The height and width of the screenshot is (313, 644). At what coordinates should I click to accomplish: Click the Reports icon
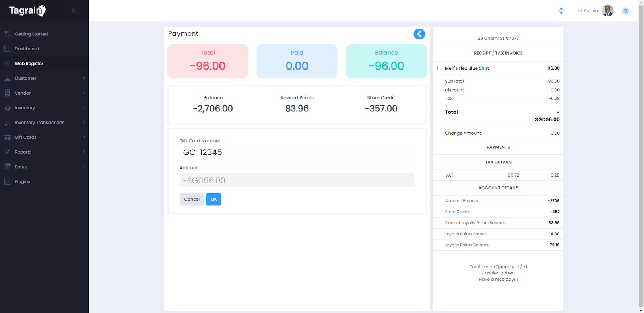(8, 152)
